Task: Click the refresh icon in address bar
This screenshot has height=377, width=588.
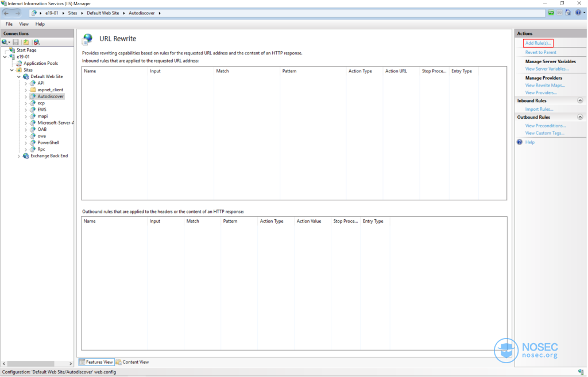Action: 551,13
